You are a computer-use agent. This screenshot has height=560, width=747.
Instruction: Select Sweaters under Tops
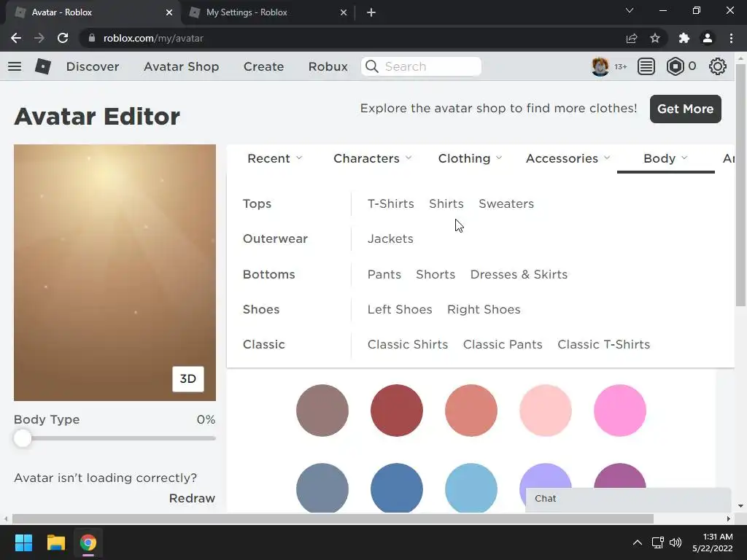coord(506,204)
